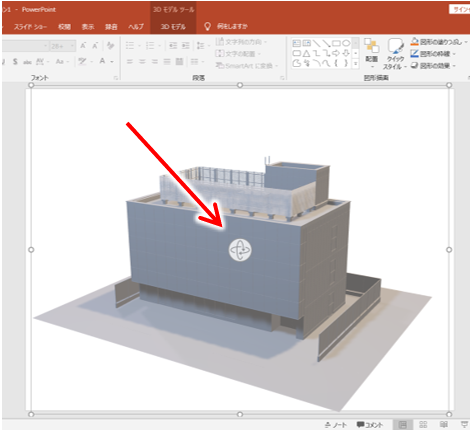Increase font size with the larger A icon
476x430 pixels.
point(83,46)
